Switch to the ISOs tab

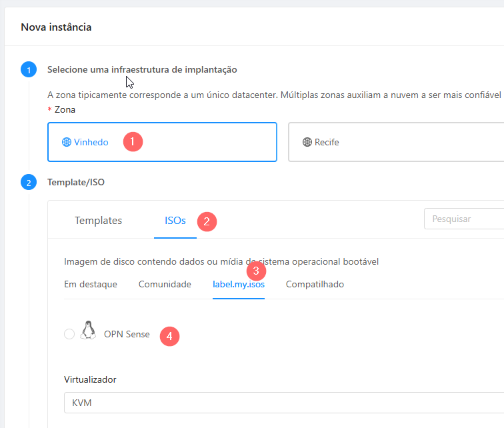[175, 221]
